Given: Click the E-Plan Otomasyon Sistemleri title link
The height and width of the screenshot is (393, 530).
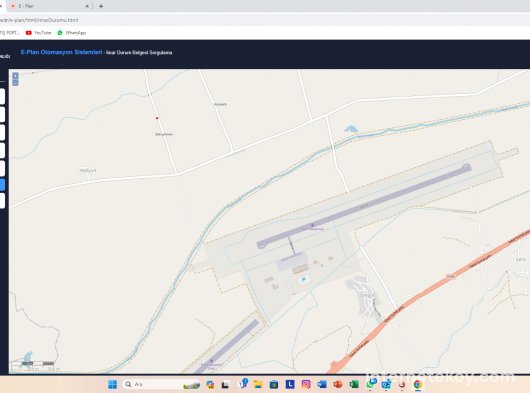Looking at the screenshot, I should point(61,52).
